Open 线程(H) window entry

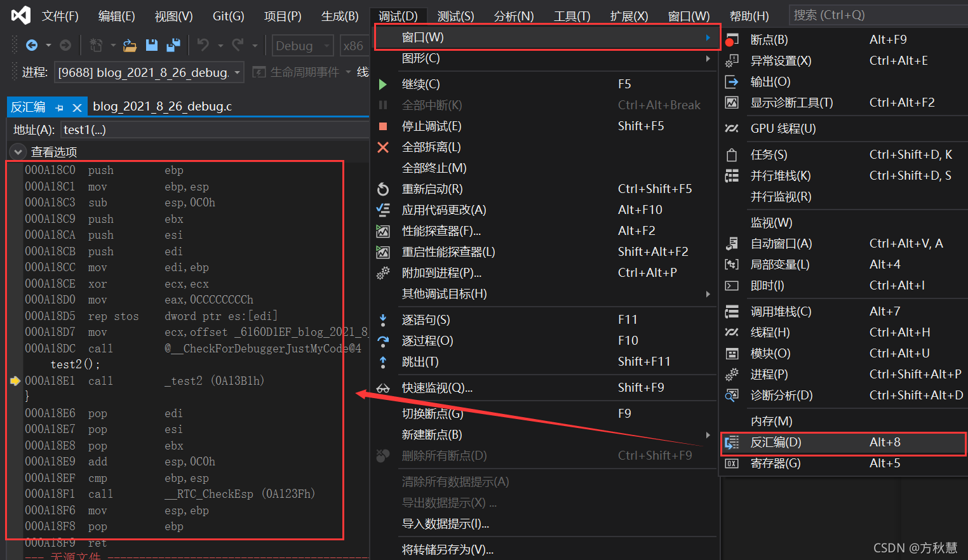pyautogui.click(x=844, y=332)
